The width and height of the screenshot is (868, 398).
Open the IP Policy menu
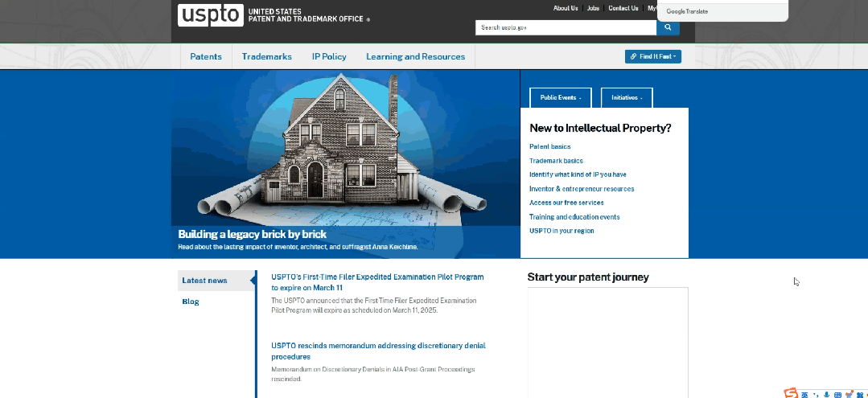[329, 56]
